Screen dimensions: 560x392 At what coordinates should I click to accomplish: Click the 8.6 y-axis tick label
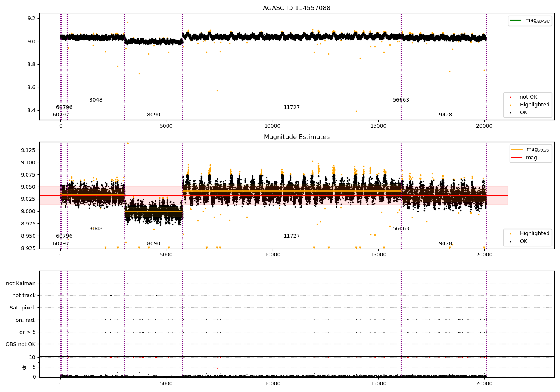(x=31, y=87)
